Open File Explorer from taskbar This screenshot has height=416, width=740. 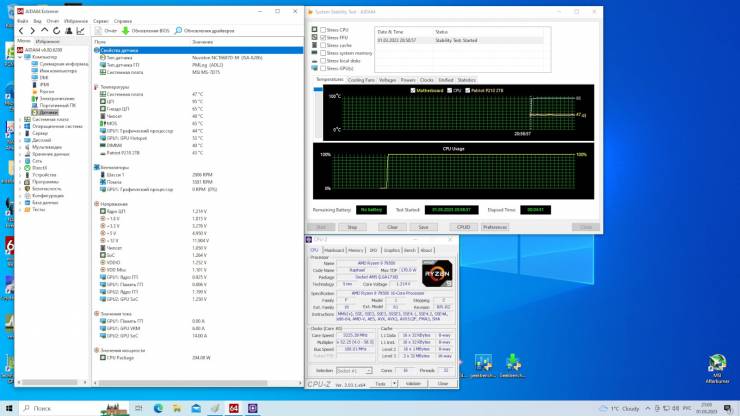[177, 408]
